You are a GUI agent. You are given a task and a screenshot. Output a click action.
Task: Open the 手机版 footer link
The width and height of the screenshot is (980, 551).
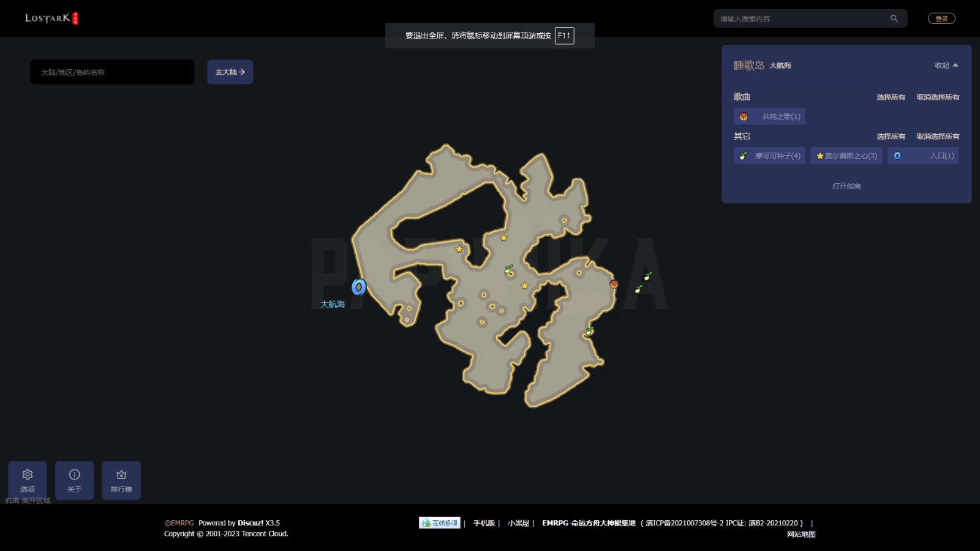click(484, 523)
